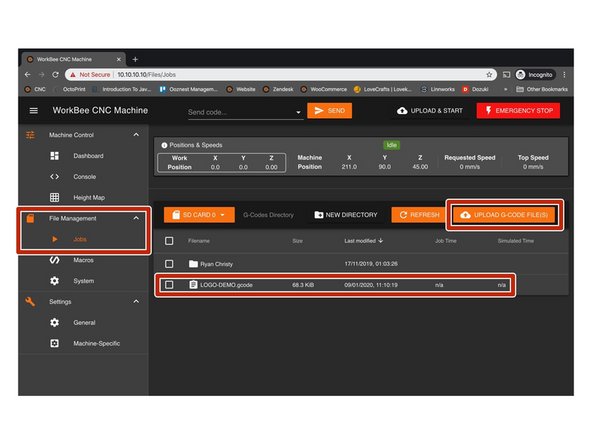
Task: Click the SEND button
Action: [330, 111]
